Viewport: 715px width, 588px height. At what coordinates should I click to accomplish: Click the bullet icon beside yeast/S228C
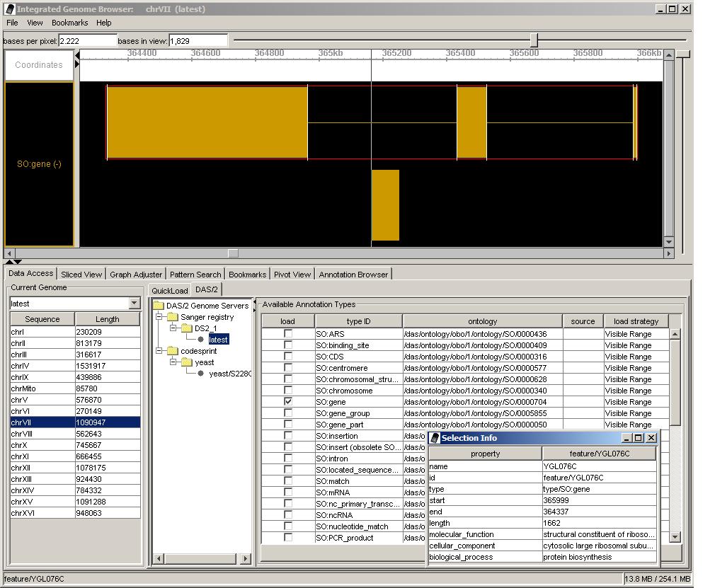[x=201, y=374]
